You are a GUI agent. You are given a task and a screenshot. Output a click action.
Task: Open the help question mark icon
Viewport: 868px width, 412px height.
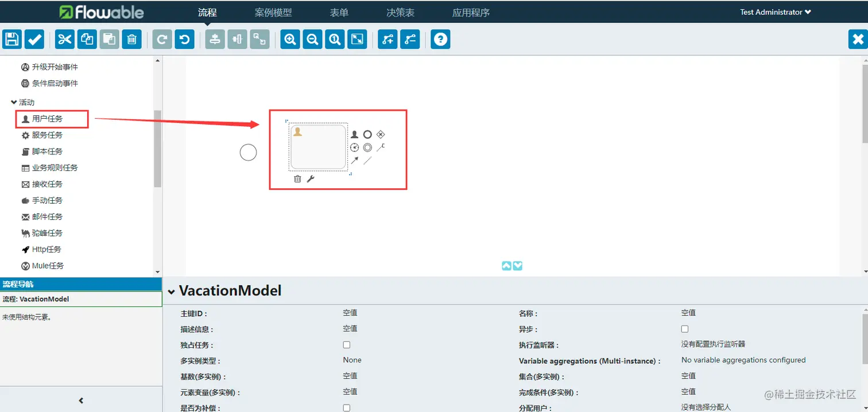440,39
